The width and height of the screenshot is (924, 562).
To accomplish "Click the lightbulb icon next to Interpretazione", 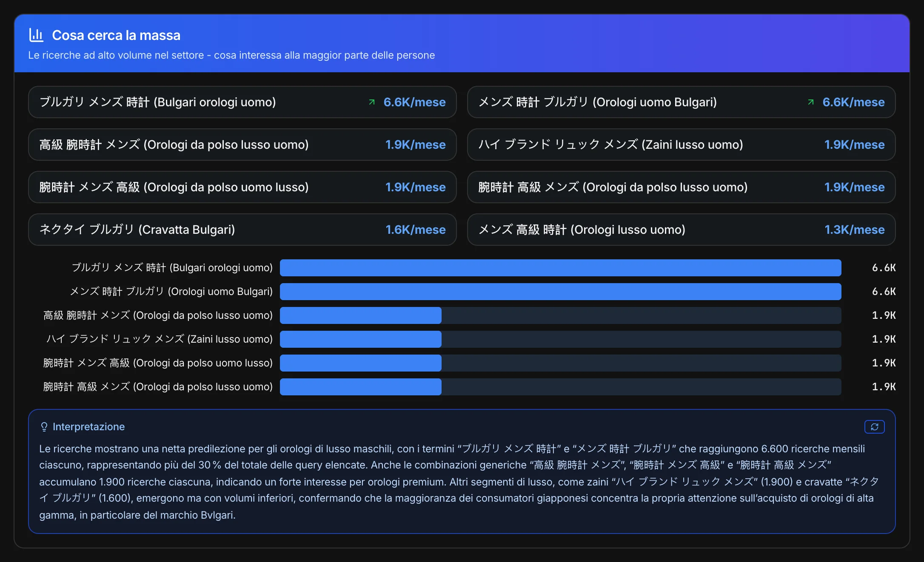I will [44, 427].
